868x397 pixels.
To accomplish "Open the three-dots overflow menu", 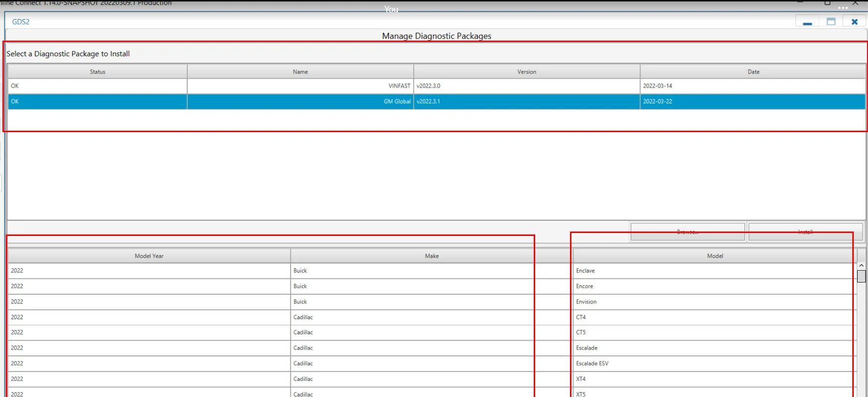I will (843, 8).
